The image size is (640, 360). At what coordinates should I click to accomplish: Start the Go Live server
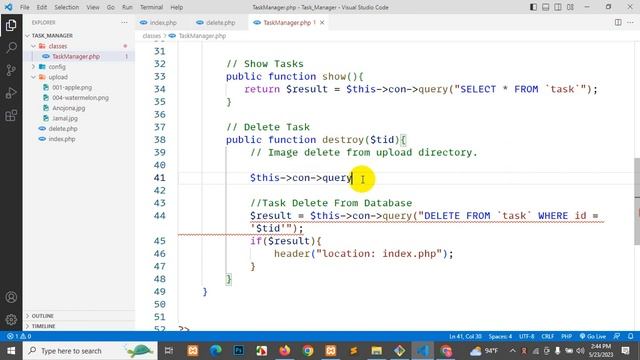coord(593,336)
